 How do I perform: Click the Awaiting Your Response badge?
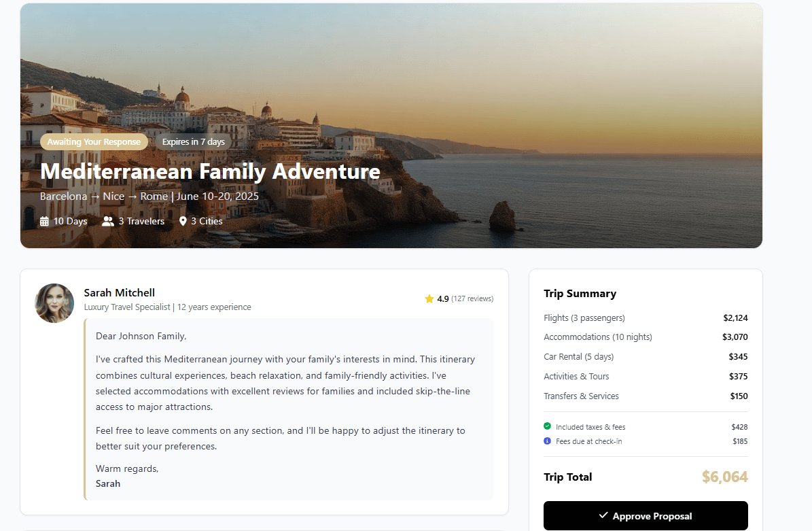[94, 142]
